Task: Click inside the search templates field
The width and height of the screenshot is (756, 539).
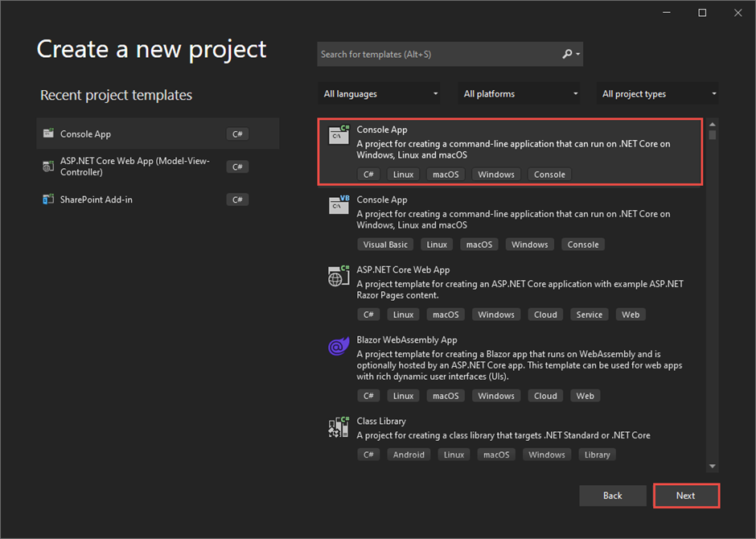Action: 434,54
